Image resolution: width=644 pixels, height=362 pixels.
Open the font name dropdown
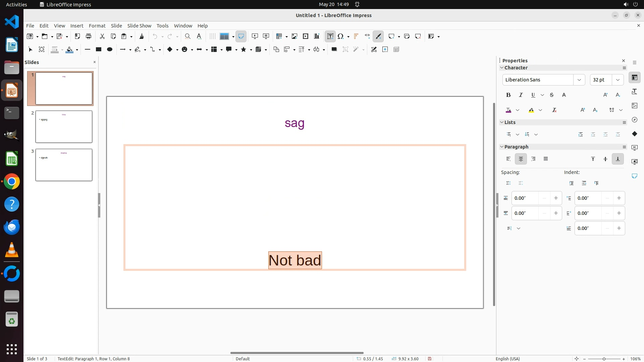pos(579,80)
